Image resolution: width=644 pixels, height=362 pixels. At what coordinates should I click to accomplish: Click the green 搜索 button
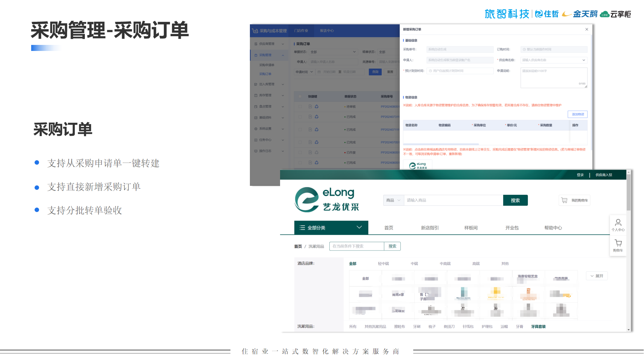coord(515,200)
